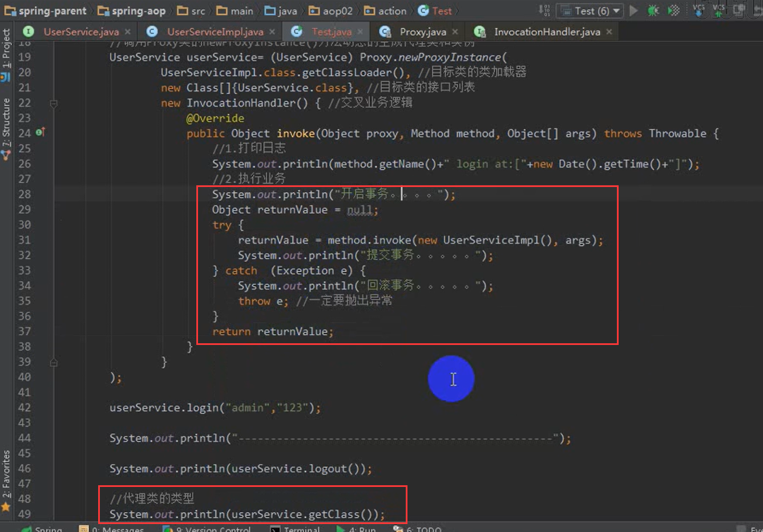The image size is (763, 532).
Task: Click the override gutter icon on line 24
Action: click(x=41, y=132)
